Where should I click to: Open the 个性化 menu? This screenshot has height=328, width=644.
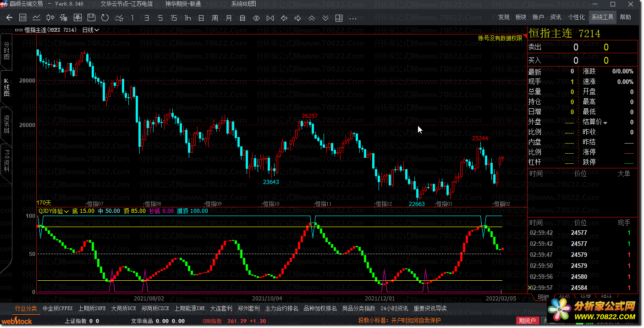[x=576, y=17]
